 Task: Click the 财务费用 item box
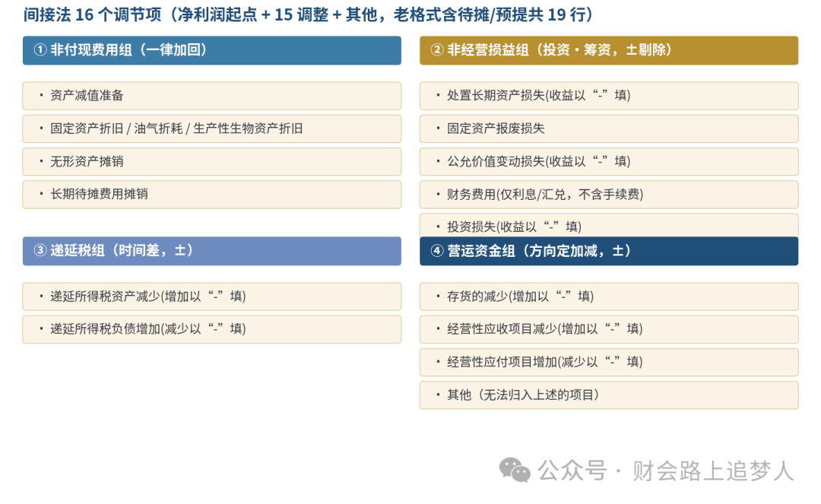coord(609,195)
